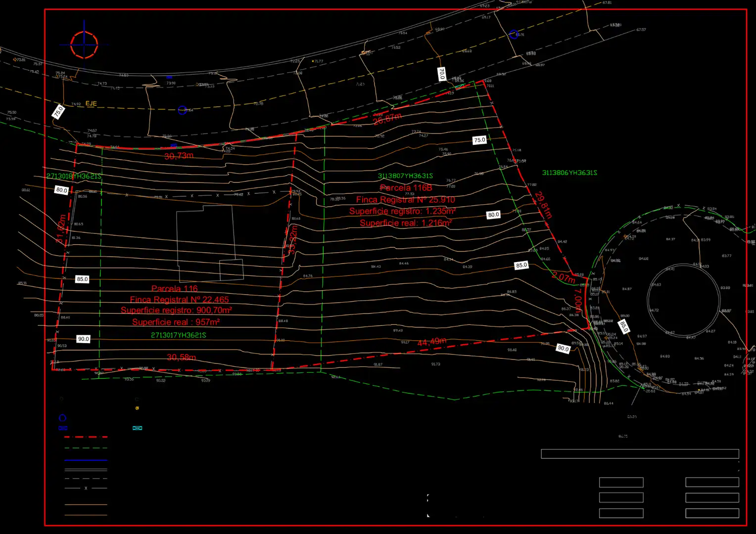This screenshot has width=756, height=534.
Task: Select the 7,00m boundary dimension
Action: pos(578,301)
